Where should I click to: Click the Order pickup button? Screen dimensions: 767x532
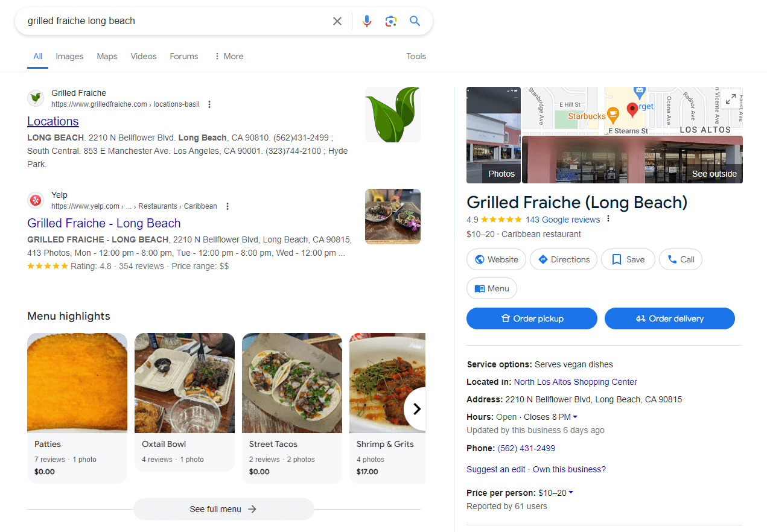[x=532, y=318]
